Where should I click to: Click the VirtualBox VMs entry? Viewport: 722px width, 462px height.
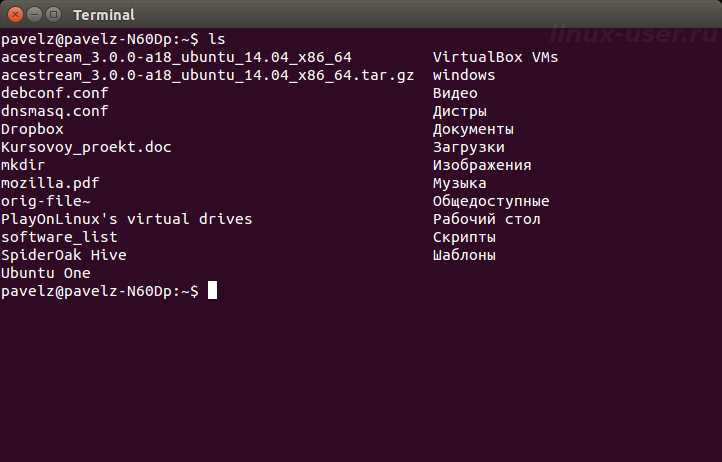tap(495, 57)
